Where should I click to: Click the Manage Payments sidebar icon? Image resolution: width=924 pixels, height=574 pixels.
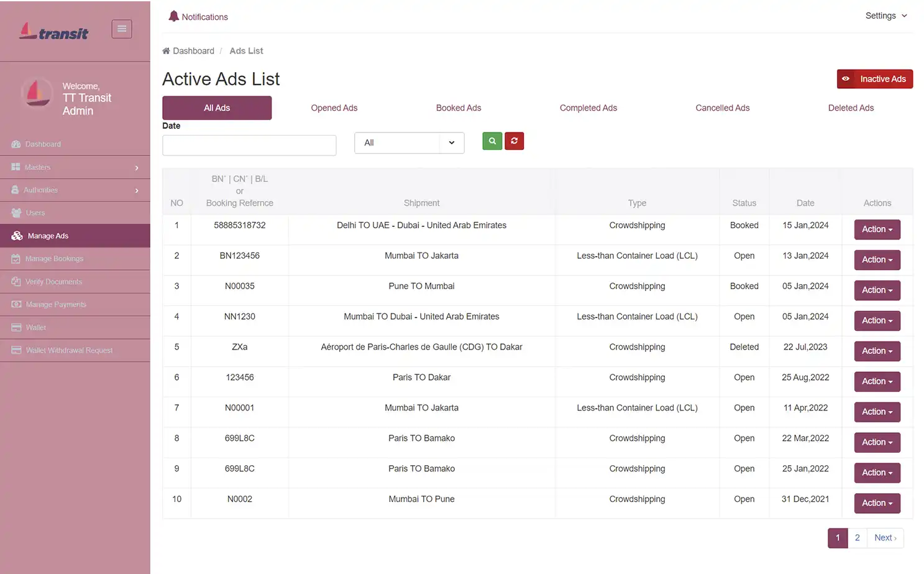(16, 304)
